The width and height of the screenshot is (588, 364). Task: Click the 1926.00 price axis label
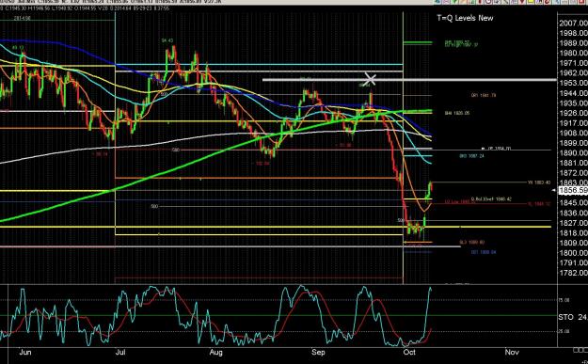coord(573,113)
